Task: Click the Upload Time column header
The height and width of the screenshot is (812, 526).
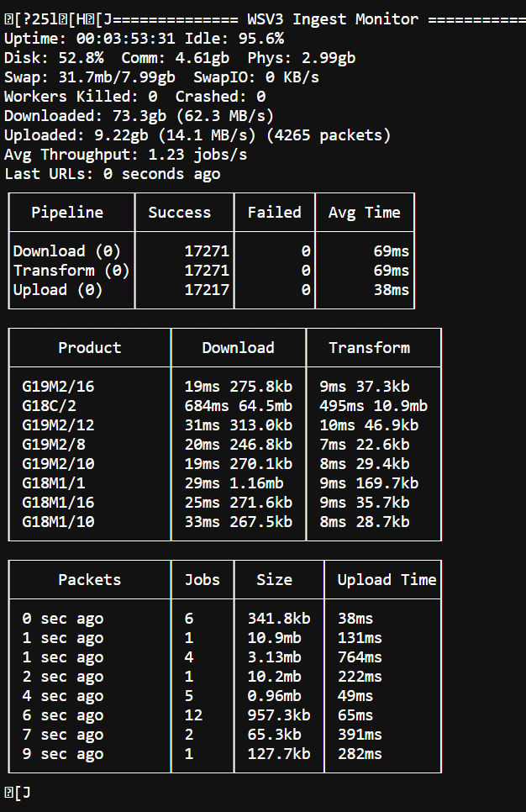Action: point(387,580)
